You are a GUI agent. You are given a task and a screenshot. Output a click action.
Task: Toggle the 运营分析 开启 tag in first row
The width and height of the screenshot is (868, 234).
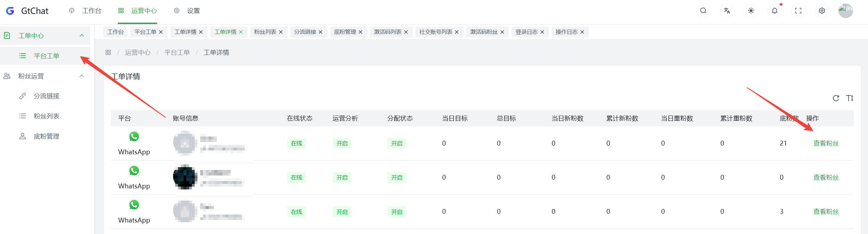[x=342, y=143]
